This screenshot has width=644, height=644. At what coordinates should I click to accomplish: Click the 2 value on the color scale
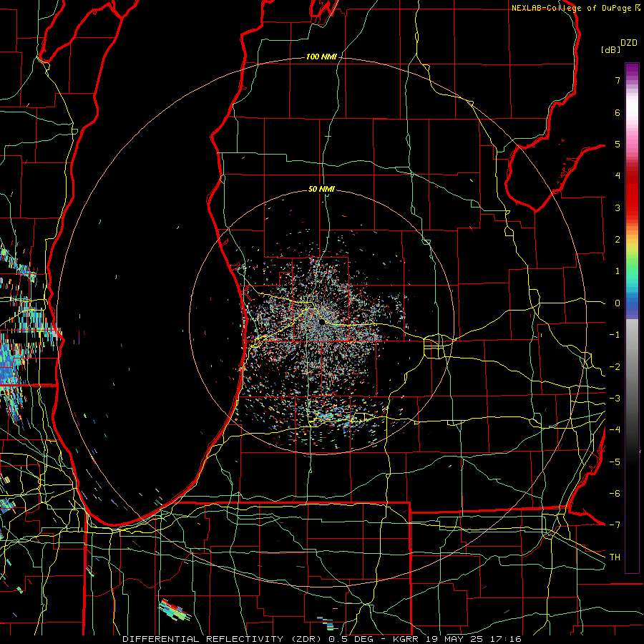click(618, 240)
